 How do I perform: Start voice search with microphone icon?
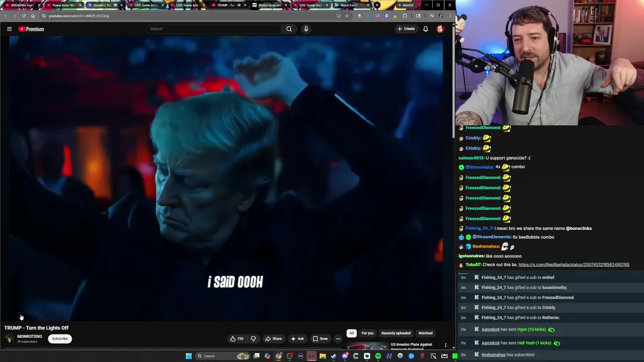coord(306,29)
